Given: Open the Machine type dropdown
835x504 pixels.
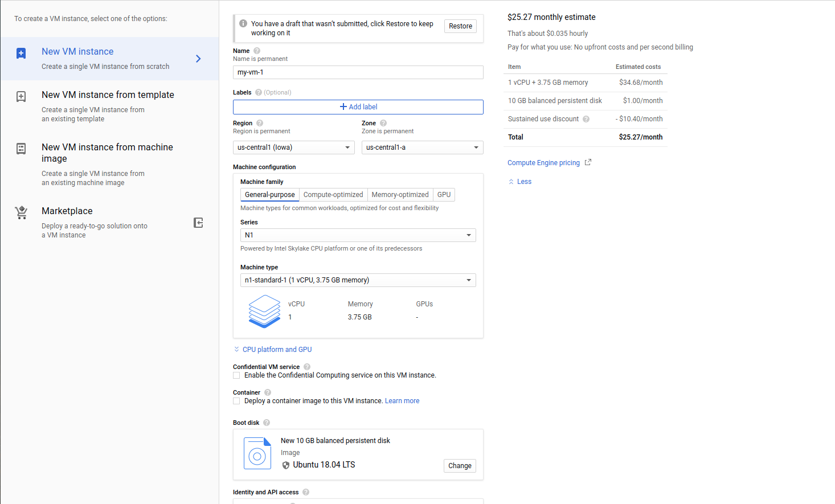Looking at the screenshot, I should tap(358, 280).
